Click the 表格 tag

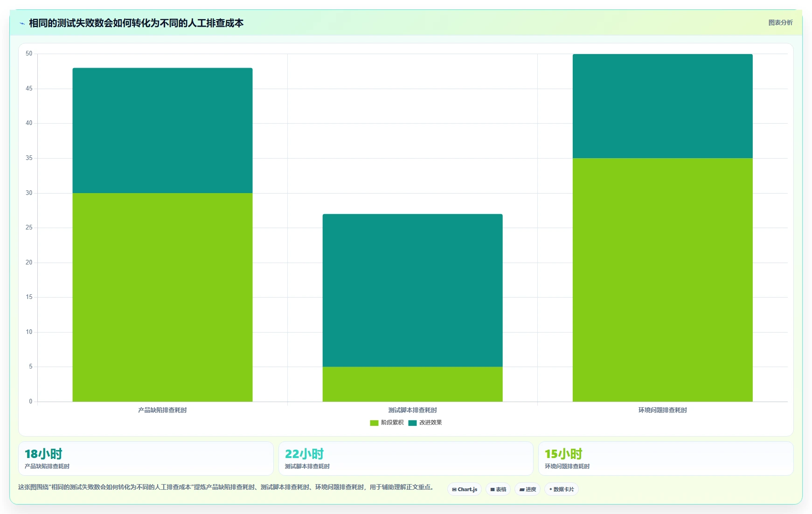(498, 489)
